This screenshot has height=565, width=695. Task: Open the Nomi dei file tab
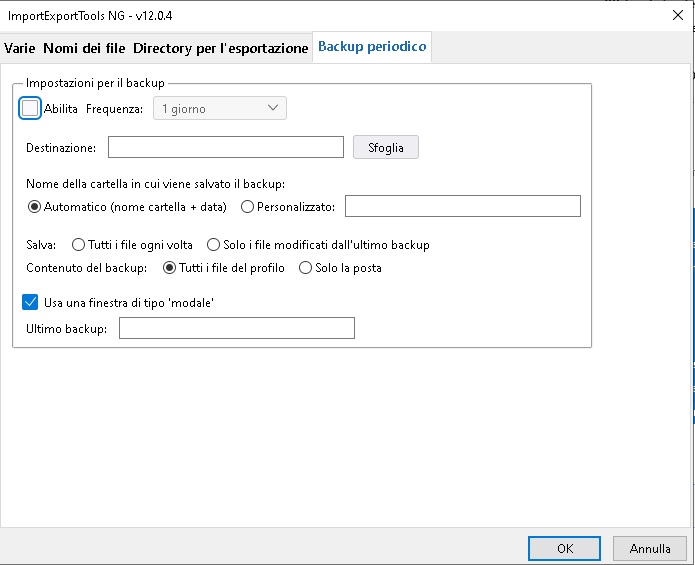84,48
